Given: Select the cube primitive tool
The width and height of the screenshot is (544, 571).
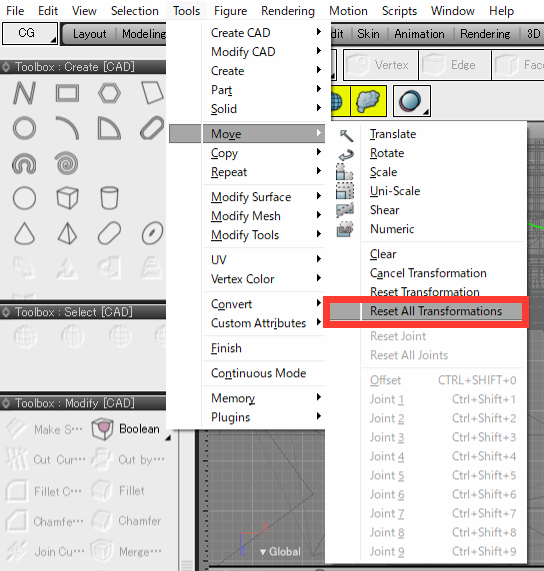Looking at the screenshot, I should [67, 198].
